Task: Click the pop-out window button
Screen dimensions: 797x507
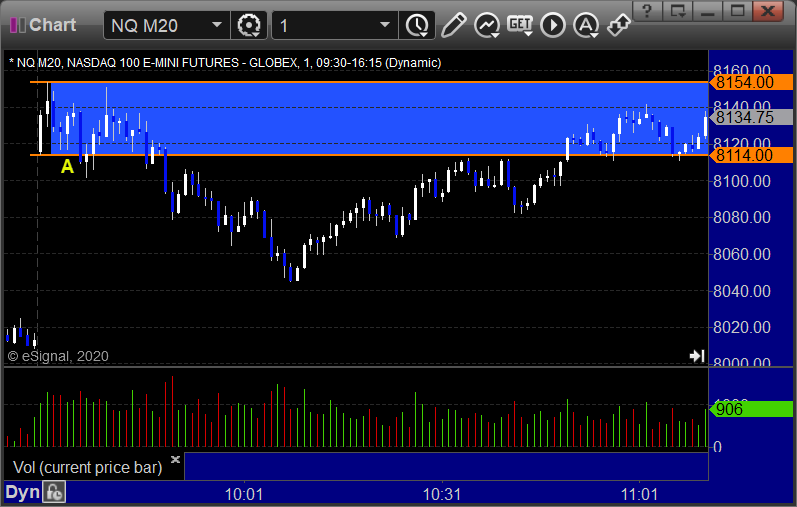Action: tap(678, 11)
